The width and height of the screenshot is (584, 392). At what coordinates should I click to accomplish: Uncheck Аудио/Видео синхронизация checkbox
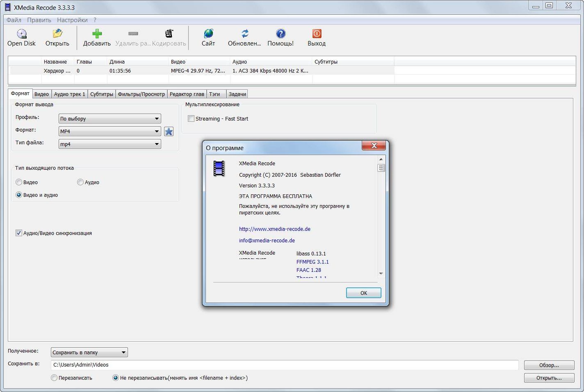(18, 233)
